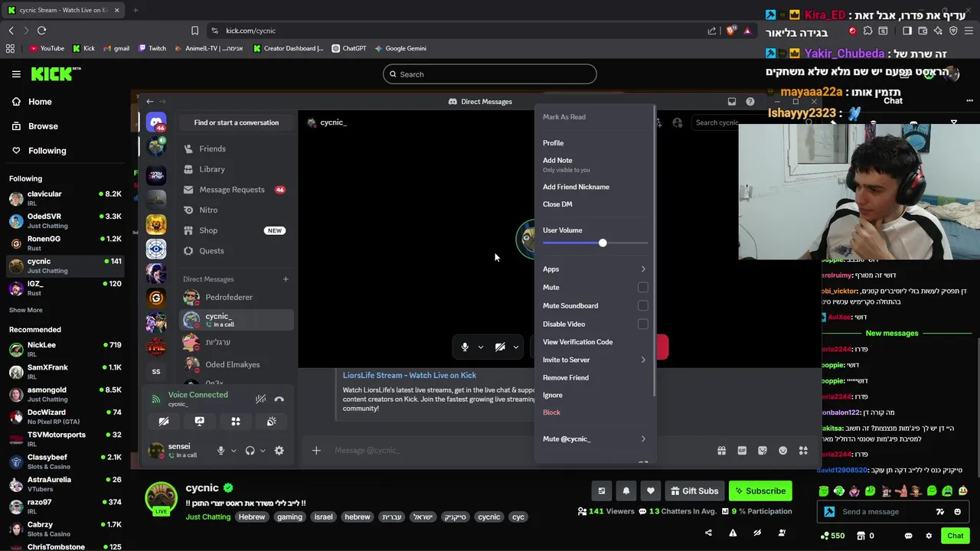980x551 pixels.
Task: Expand headphone output options arrow
Action: pos(263,451)
